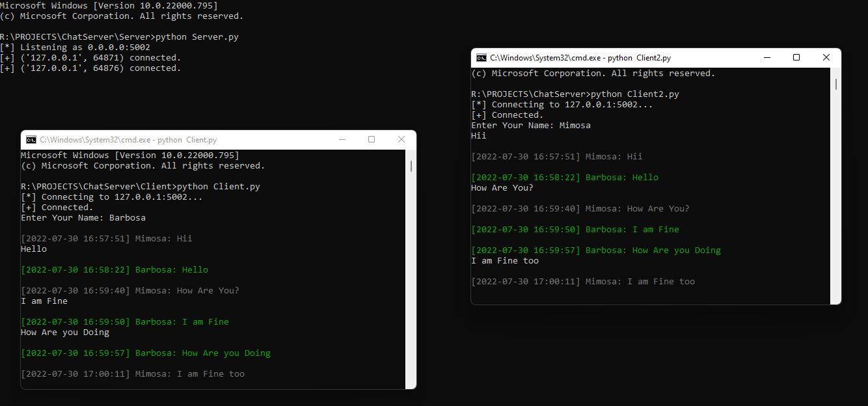The image size is (868, 406).
Task: Click the Microsoft Corporation copyright line in Client2.py window
Action: click(593, 74)
